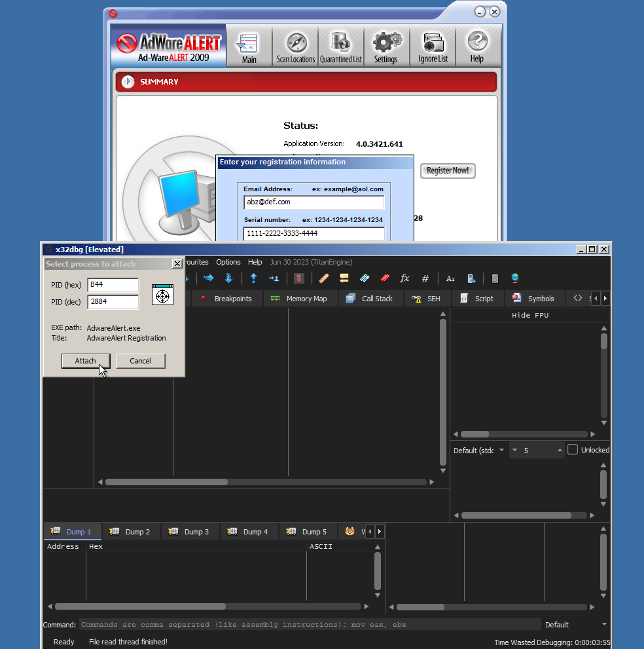Open the Help menu in x32dbg
Viewport: 644px width, 649px height.
click(x=255, y=262)
